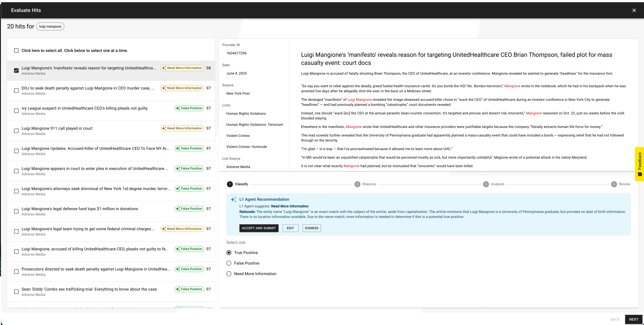The width and height of the screenshot is (644, 325).
Task: Check the Luigi Mangione appears in court hit
Action: [16, 171]
